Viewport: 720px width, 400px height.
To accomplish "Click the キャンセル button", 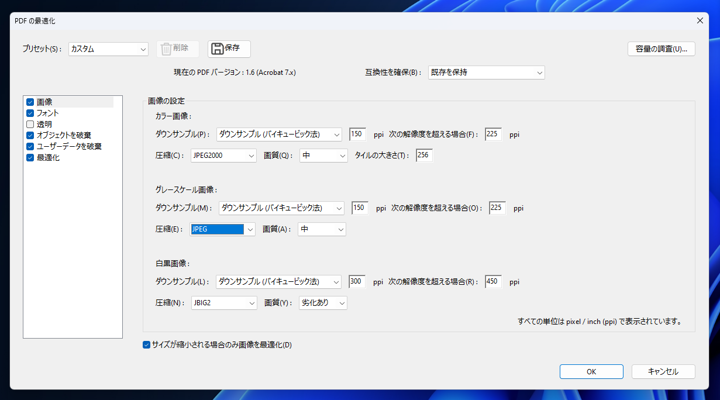I will tap(663, 372).
